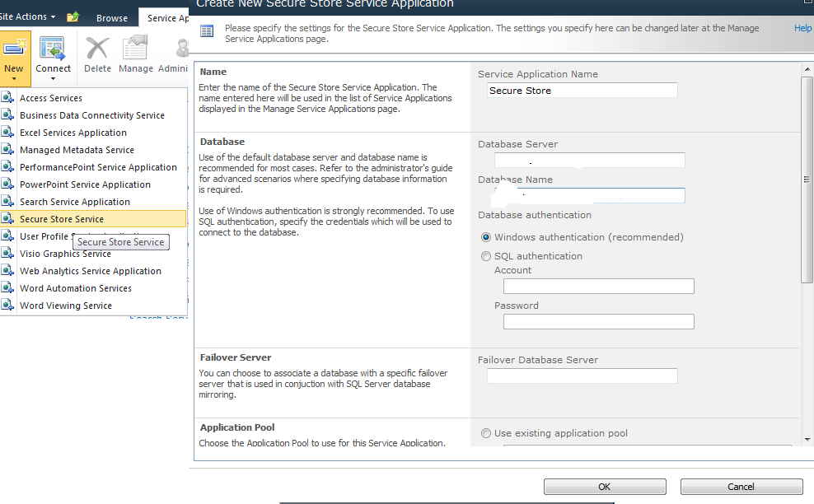Screen dimensions: 814x504
Task: Click the Failover Database Server field
Action: [x=582, y=376]
